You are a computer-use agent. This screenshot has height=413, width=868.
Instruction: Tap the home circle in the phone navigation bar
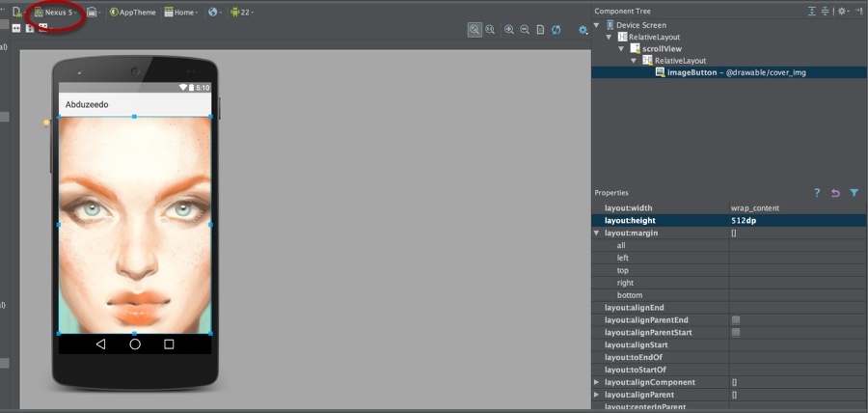(x=135, y=344)
